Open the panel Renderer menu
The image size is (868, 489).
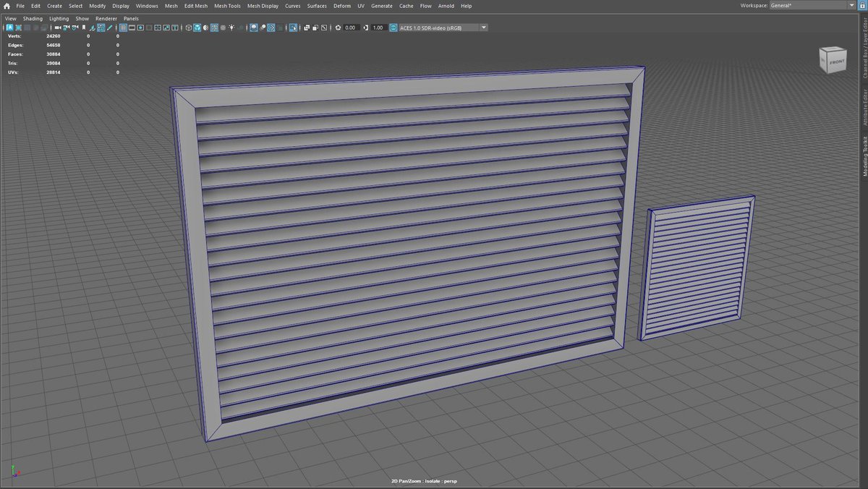(106, 18)
